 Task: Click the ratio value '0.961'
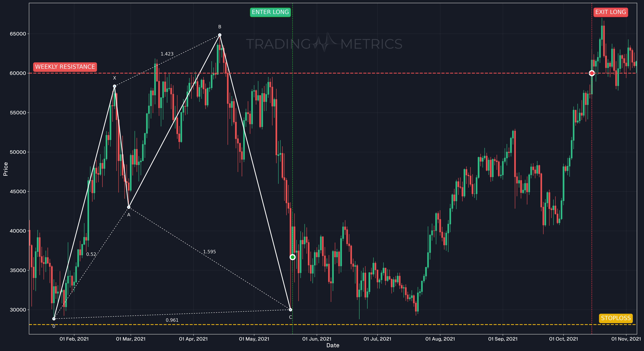[172, 320]
